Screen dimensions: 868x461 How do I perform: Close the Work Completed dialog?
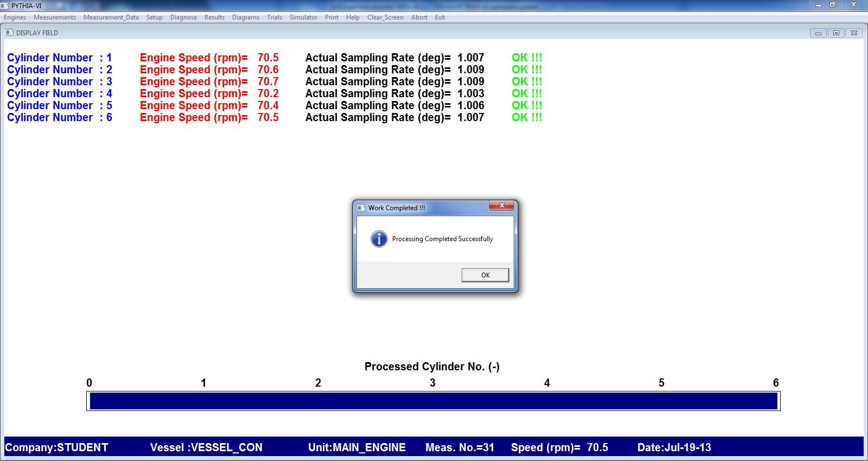tap(502, 206)
